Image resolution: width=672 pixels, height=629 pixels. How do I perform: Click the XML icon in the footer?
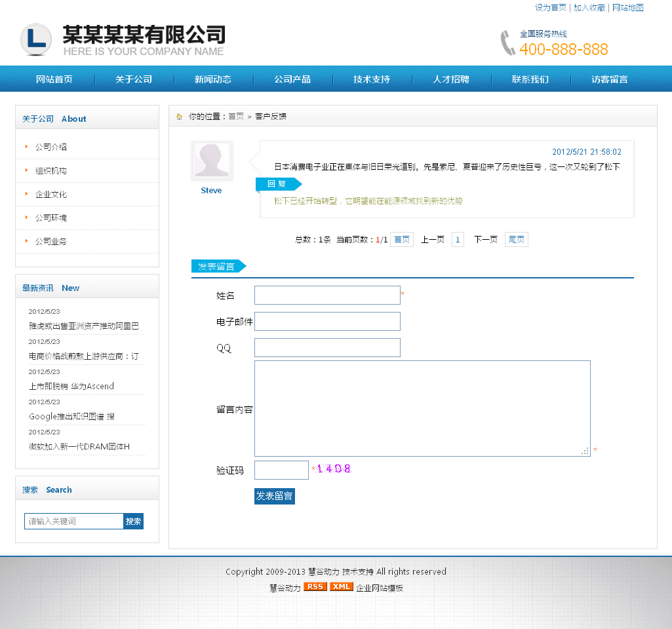340,586
